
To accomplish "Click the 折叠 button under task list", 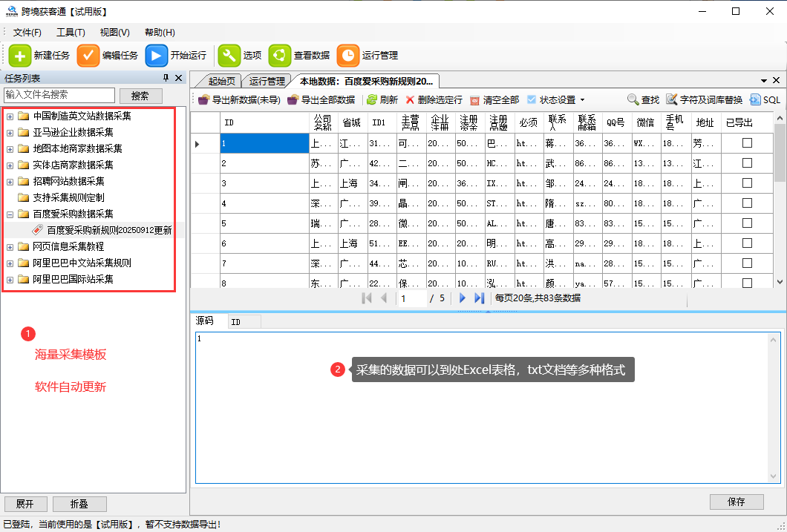I will point(79,504).
